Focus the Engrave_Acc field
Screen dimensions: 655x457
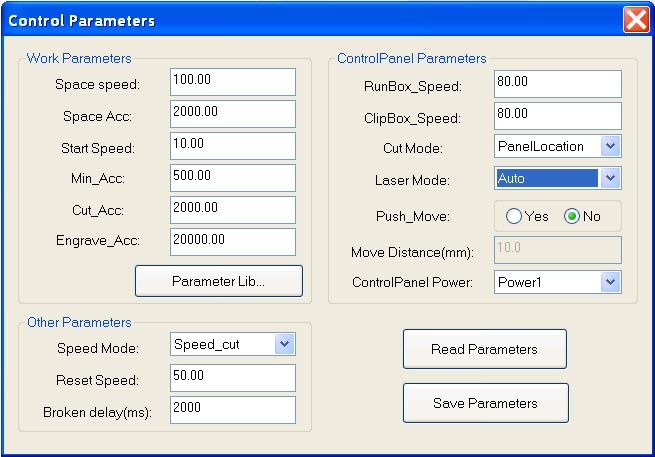[x=232, y=242]
